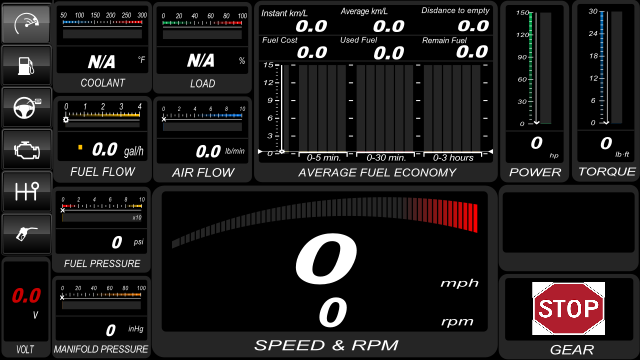Select the fuel nozzle refuel icon
640x360 pixels.
click(27, 234)
